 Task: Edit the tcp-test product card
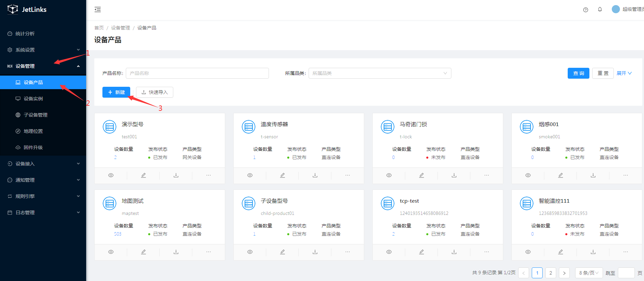[422, 252]
